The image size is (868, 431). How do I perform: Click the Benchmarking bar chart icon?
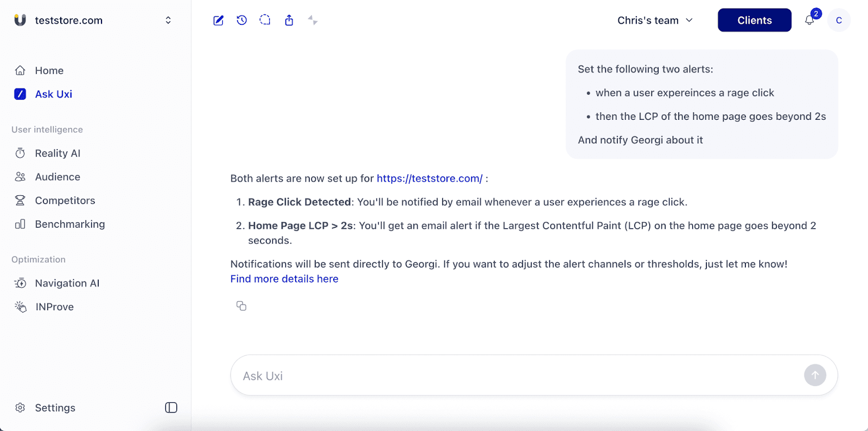click(x=20, y=224)
